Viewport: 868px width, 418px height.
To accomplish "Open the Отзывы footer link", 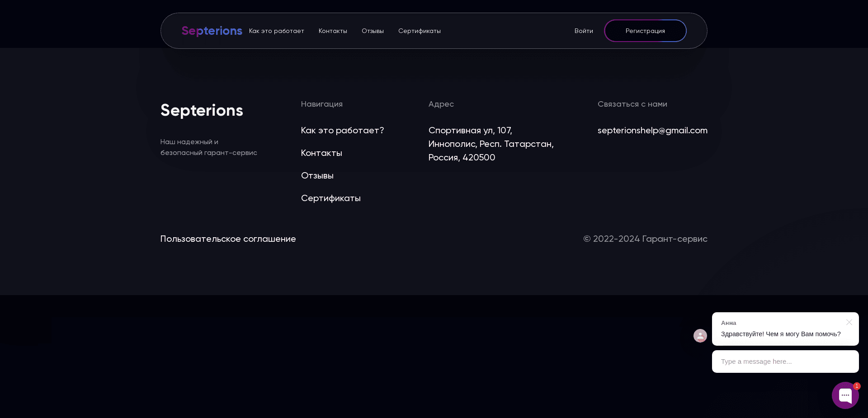I will [317, 175].
